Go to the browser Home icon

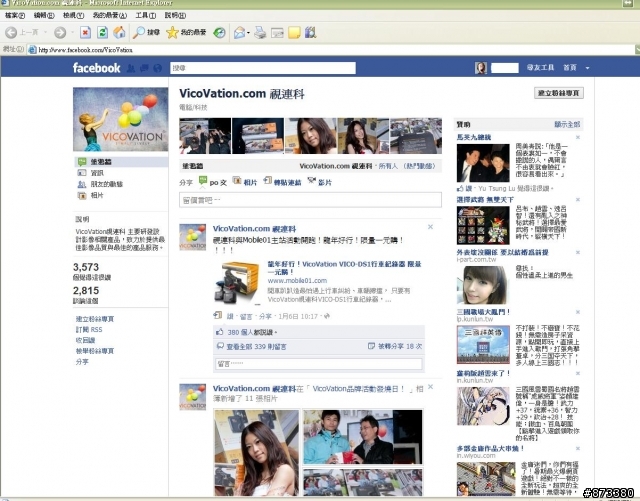tap(119, 33)
